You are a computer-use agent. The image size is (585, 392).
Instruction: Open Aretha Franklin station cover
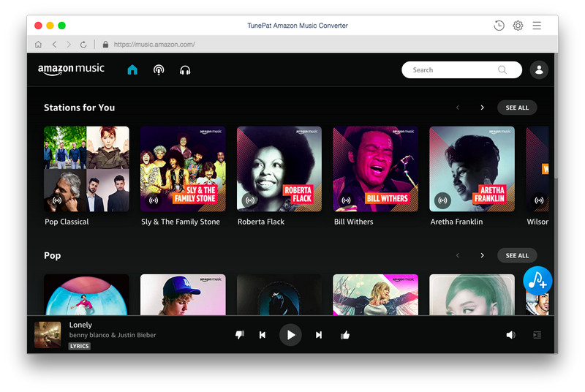click(472, 169)
